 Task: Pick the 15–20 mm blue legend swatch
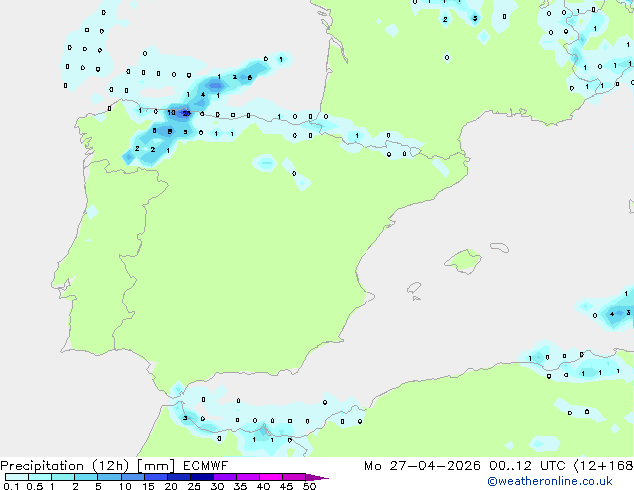click(156, 477)
